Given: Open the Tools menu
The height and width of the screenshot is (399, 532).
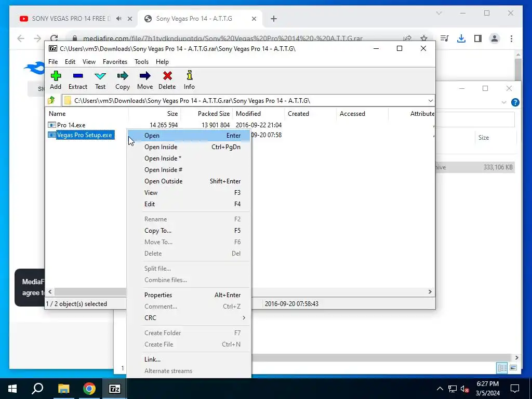Looking at the screenshot, I should 141,62.
